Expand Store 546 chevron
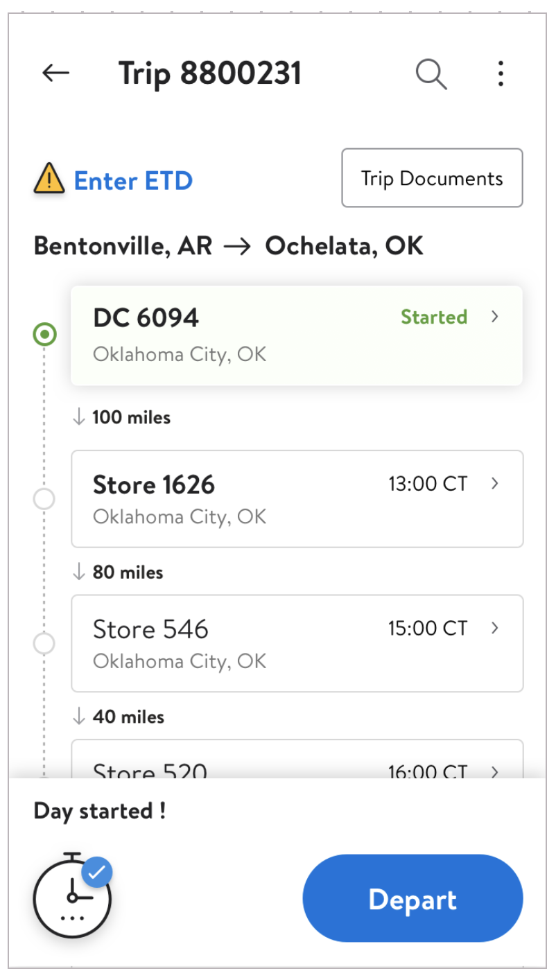Image resolution: width=556 pixels, height=980 pixels. [x=494, y=627]
